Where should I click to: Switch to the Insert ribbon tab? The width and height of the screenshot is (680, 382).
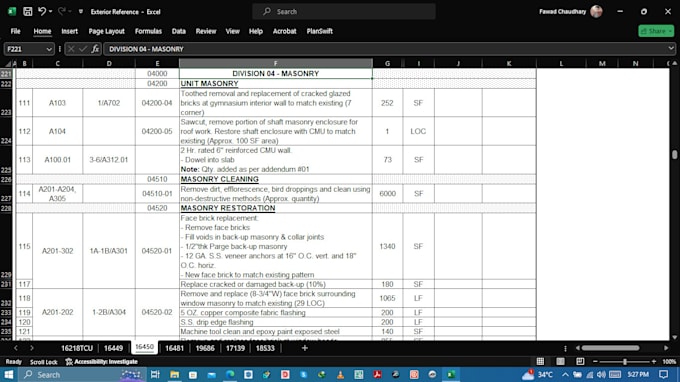click(x=69, y=31)
